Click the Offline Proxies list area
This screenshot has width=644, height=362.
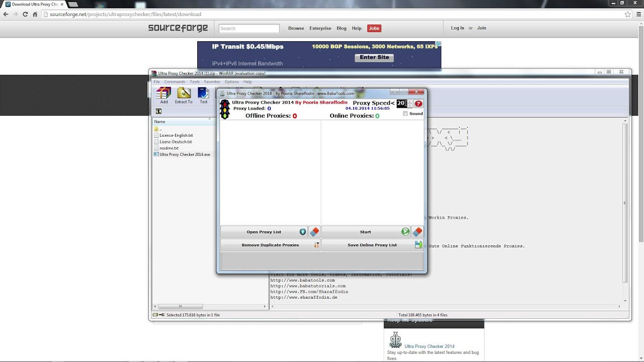coord(271,172)
